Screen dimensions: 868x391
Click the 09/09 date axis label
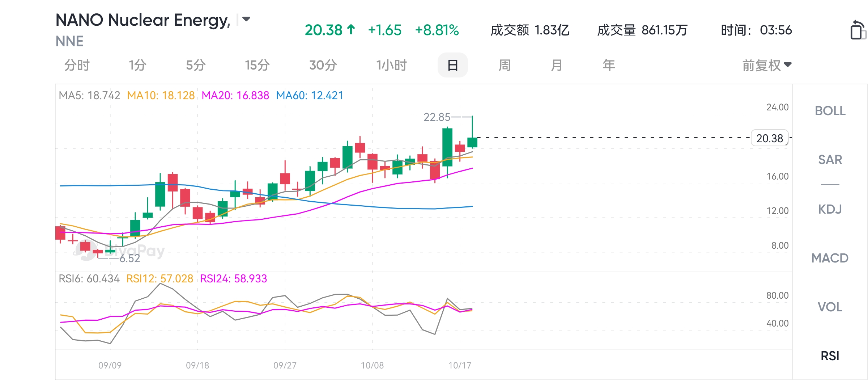tap(110, 365)
